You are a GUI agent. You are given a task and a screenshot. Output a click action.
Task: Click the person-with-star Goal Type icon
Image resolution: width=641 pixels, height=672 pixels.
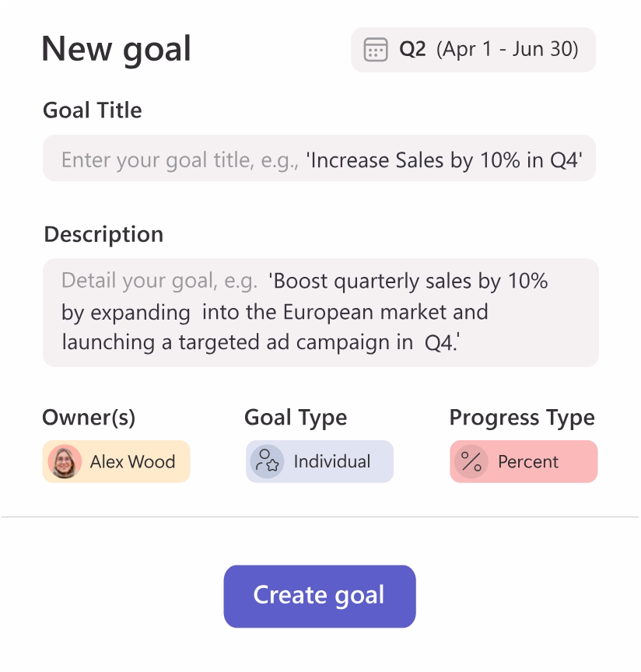[268, 461]
